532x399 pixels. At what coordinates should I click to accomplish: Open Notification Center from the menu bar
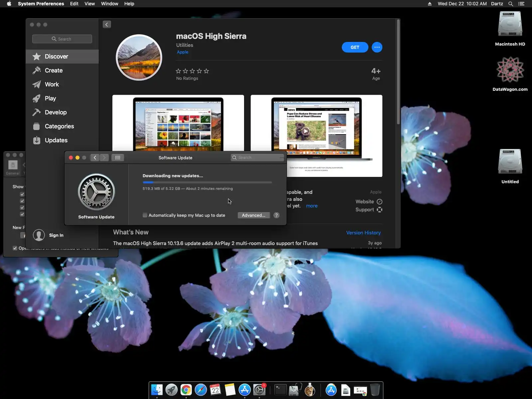[x=521, y=4]
